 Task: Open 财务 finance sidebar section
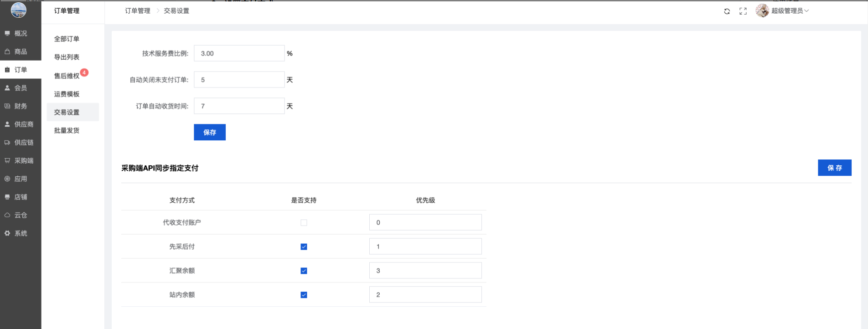coord(20,106)
